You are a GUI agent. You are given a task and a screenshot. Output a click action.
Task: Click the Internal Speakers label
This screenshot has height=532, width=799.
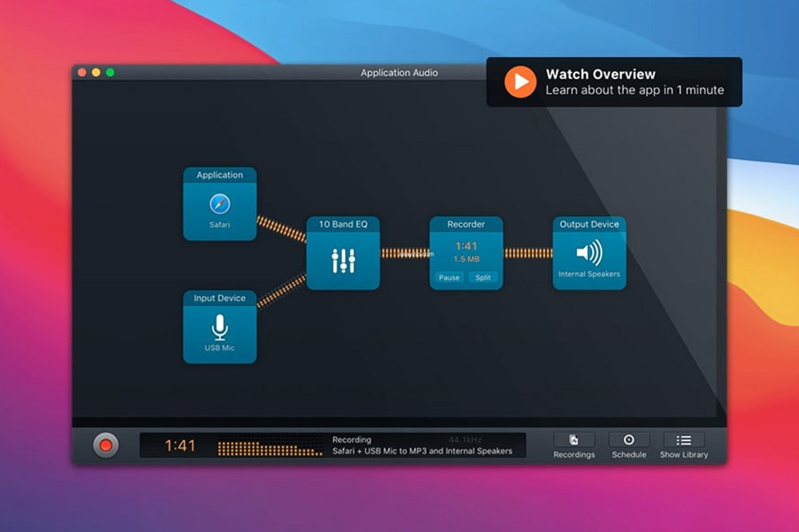[589, 274]
